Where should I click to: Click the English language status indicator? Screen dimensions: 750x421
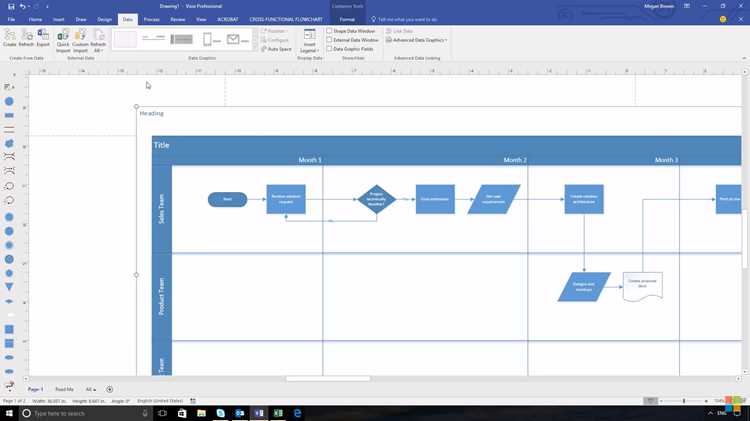160,401
